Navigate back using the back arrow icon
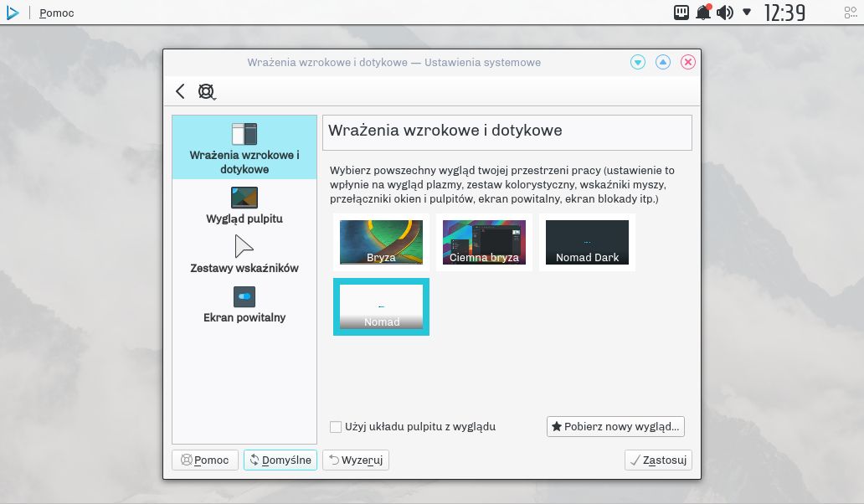Screen dimensions: 864x504 point(181,91)
